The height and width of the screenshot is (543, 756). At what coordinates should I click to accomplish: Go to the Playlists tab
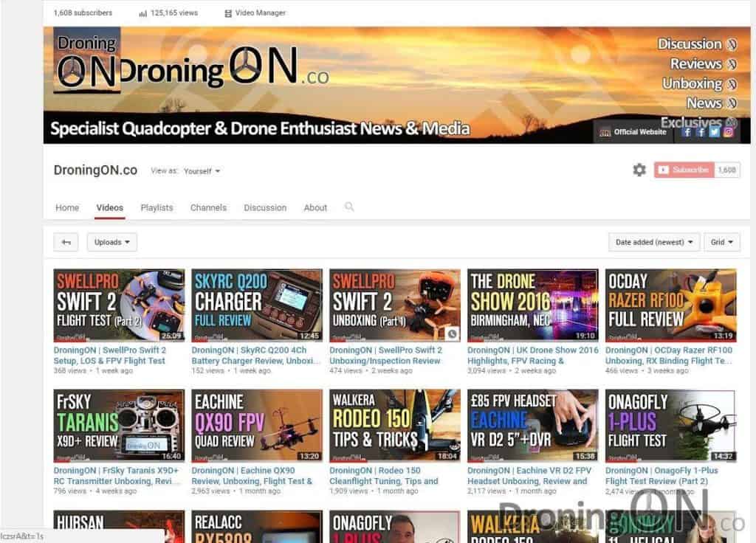[157, 207]
